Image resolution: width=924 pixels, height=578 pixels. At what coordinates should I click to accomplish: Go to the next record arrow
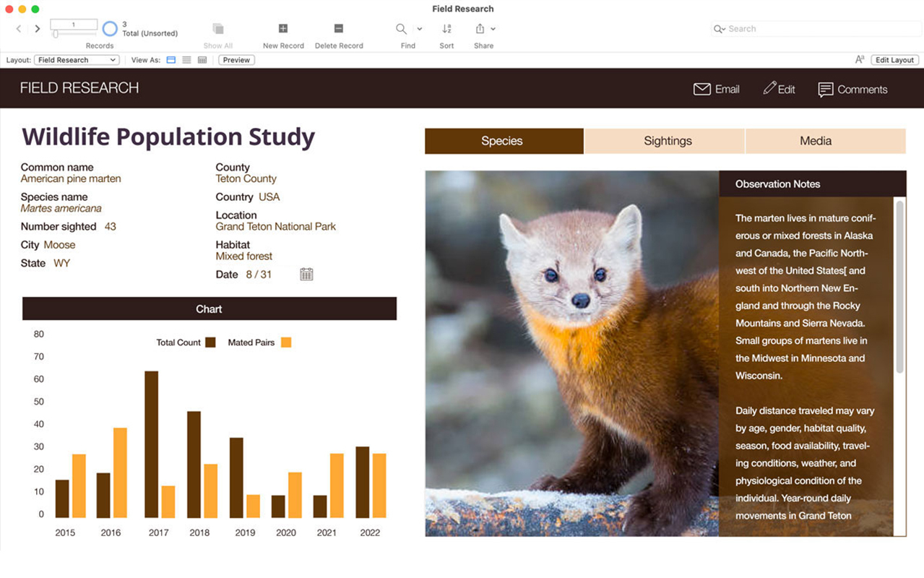pos(38,29)
